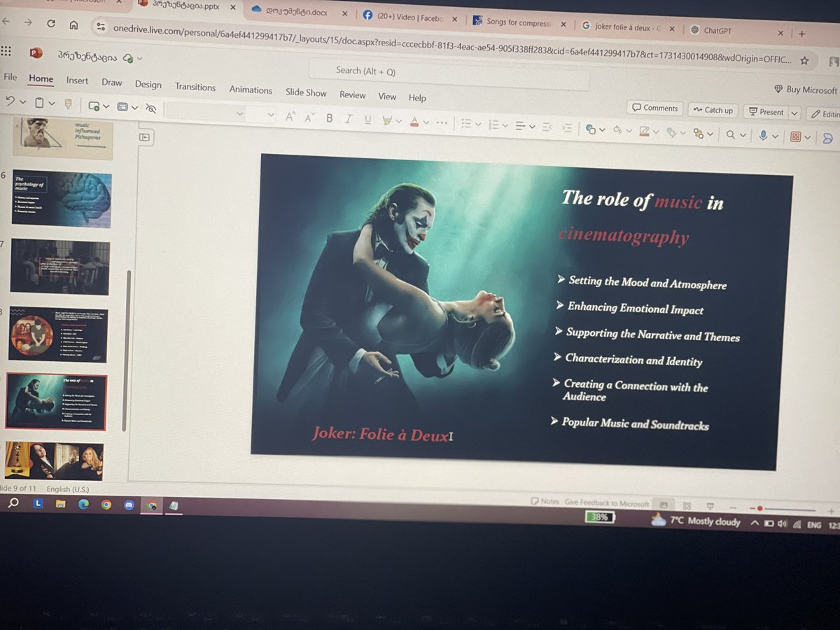Image resolution: width=840 pixels, height=630 pixels.
Task: Click the slide Layout icon
Action: coord(122,106)
